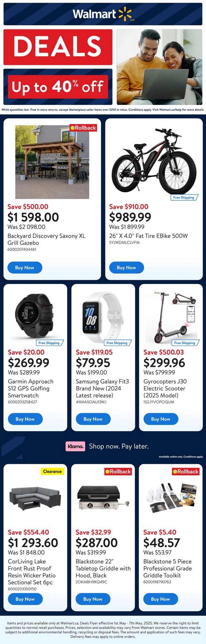Click the Walmart spark logo
The width and height of the screenshot is (206, 644).
tap(125, 14)
